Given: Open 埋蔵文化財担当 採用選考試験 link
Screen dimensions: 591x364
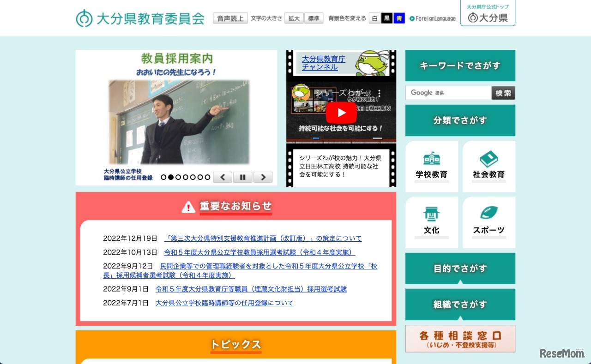Looking at the screenshot, I should click(x=251, y=289).
